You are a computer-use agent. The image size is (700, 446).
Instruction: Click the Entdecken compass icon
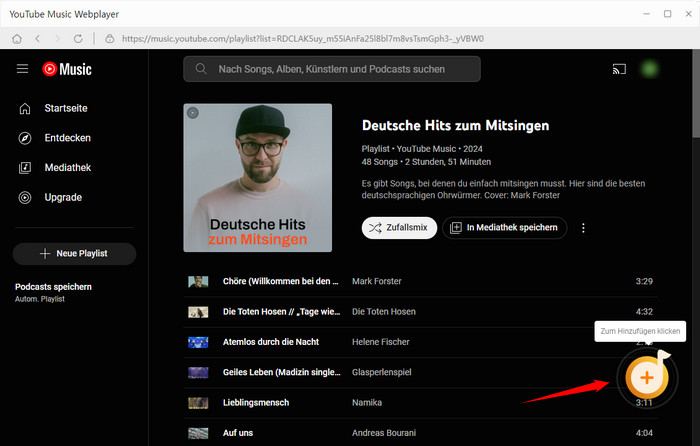coord(25,138)
